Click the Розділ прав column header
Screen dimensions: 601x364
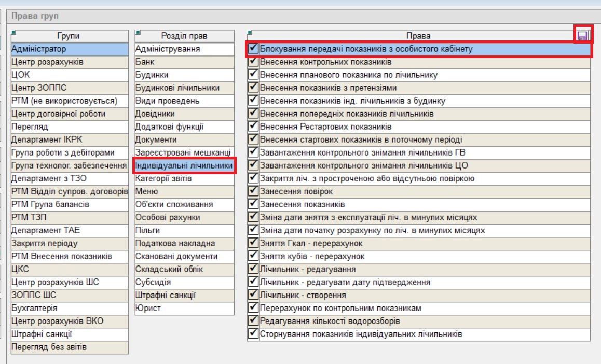[x=184, y=36]
